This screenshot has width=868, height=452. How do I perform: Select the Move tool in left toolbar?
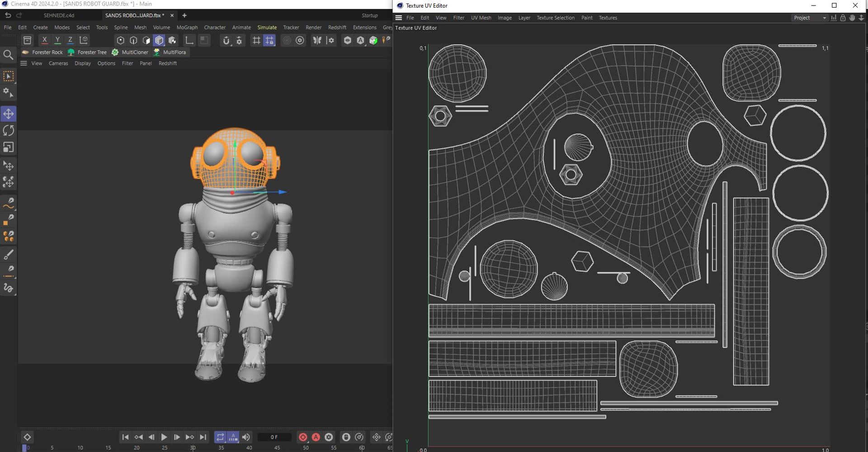pyautogui.click(x=9, y=114)
